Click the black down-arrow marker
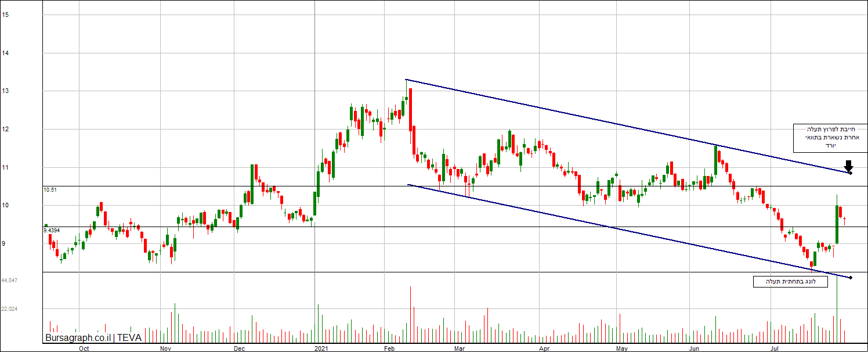Viewport: 868px width, 352px height. (849, 165)
